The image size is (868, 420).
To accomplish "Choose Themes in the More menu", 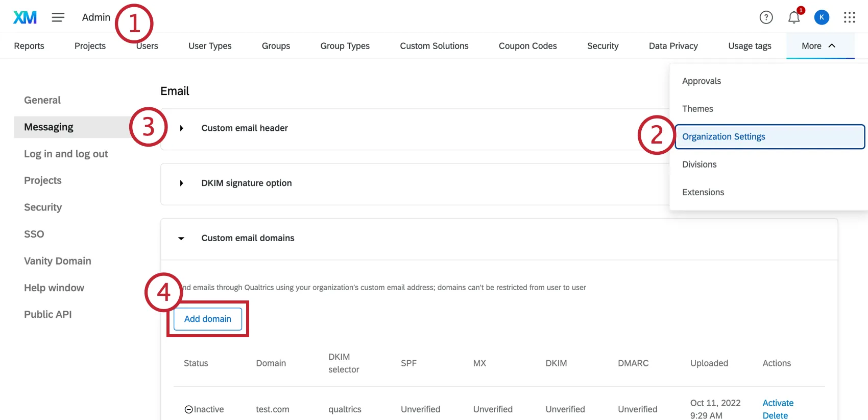I will point(697,109).
